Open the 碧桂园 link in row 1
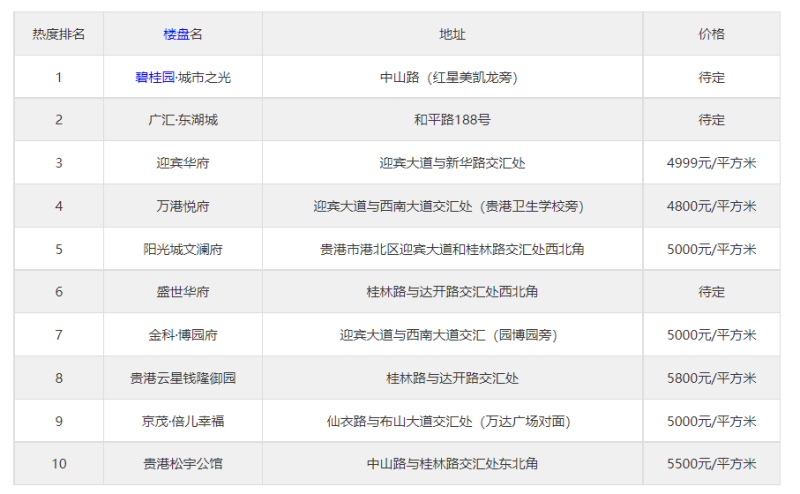Screen dimensions: 800x494 tap(155, 77)
